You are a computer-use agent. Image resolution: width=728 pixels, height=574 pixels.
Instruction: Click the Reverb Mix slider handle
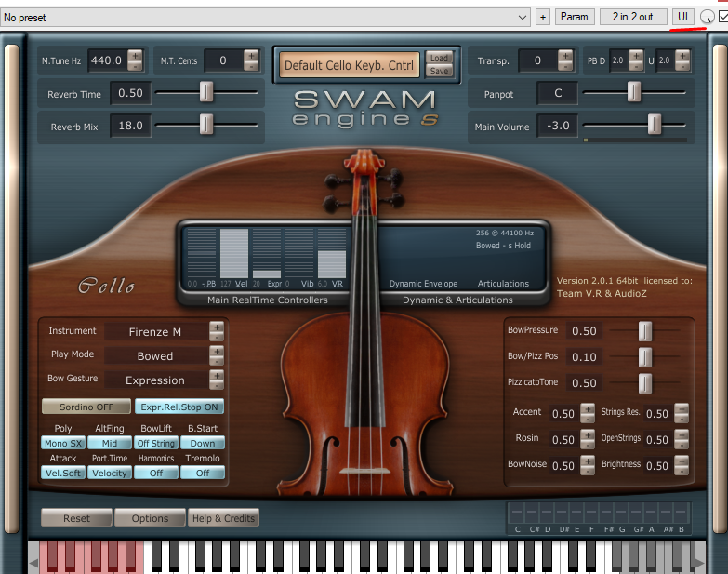206,125
